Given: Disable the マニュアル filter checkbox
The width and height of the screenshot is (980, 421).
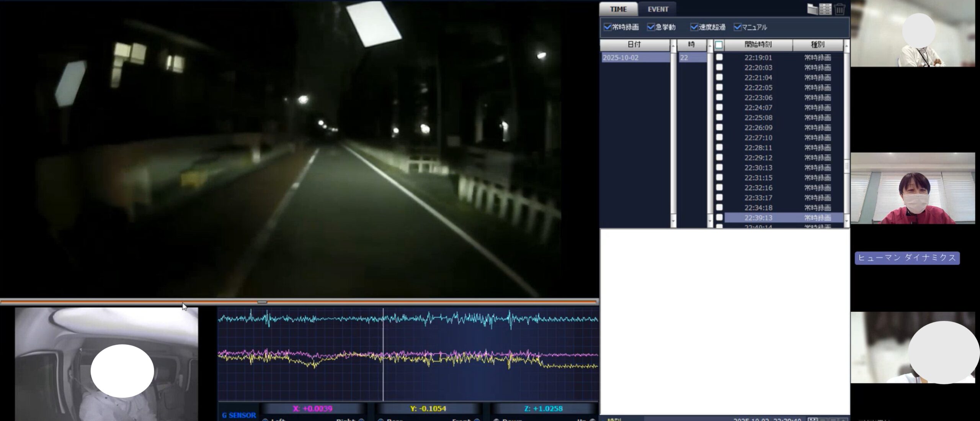Looking at the screenshot, I should click(x=737, y=27).
